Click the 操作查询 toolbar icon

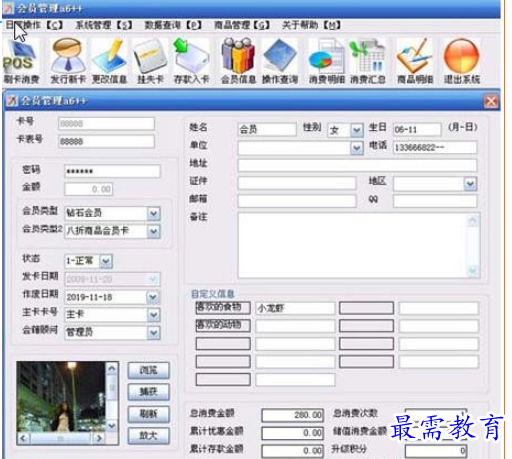pyautogui.click(x=280, y=62)
